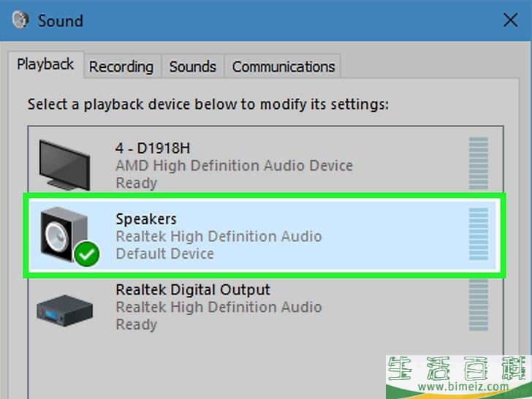Click the Speakers device icon
The width and height of the screenshot is (532, 399).
coord(66,232)
